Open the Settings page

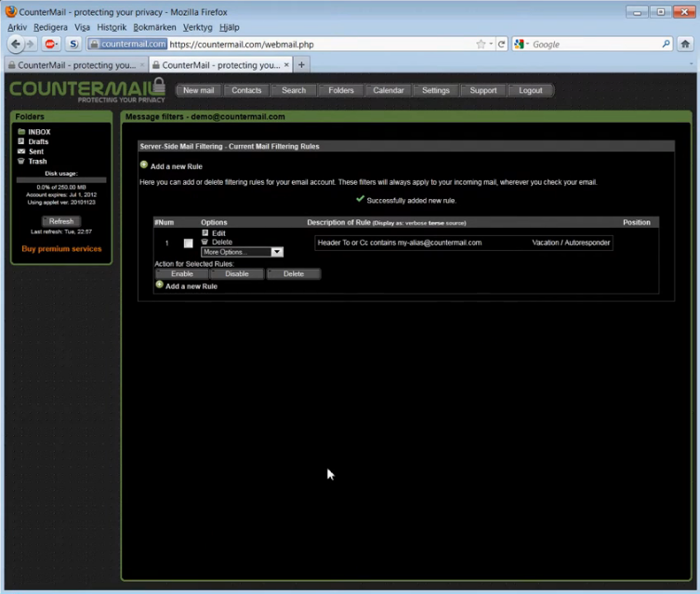click(436, 90)
